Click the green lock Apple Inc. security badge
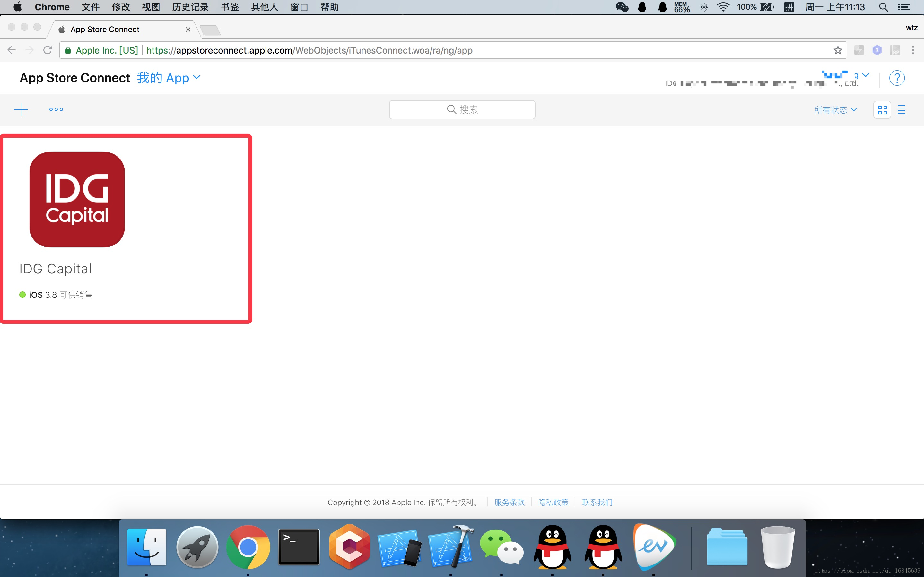This screenshot has height=577, width=924. click(x=101, y=50)
